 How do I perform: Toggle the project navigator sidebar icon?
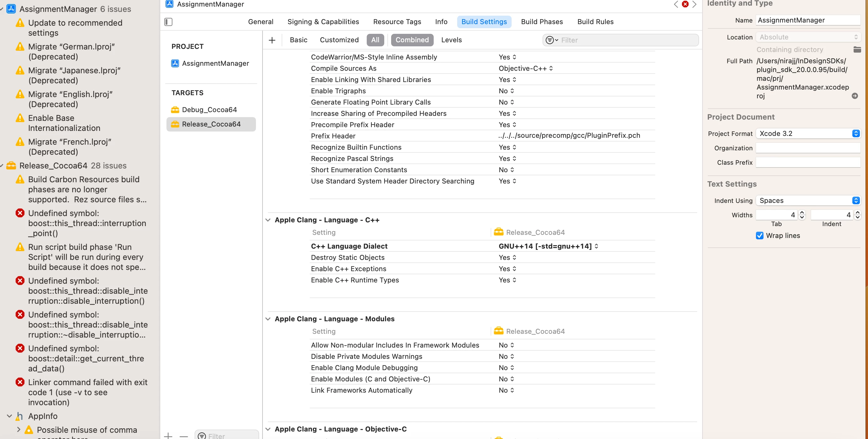[x=168, y=22]
